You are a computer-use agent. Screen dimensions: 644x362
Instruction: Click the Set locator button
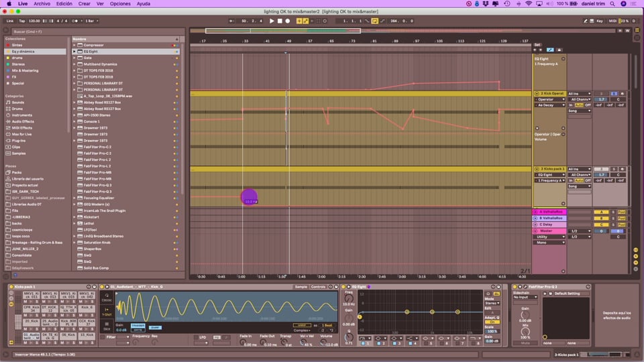[537, 45]
